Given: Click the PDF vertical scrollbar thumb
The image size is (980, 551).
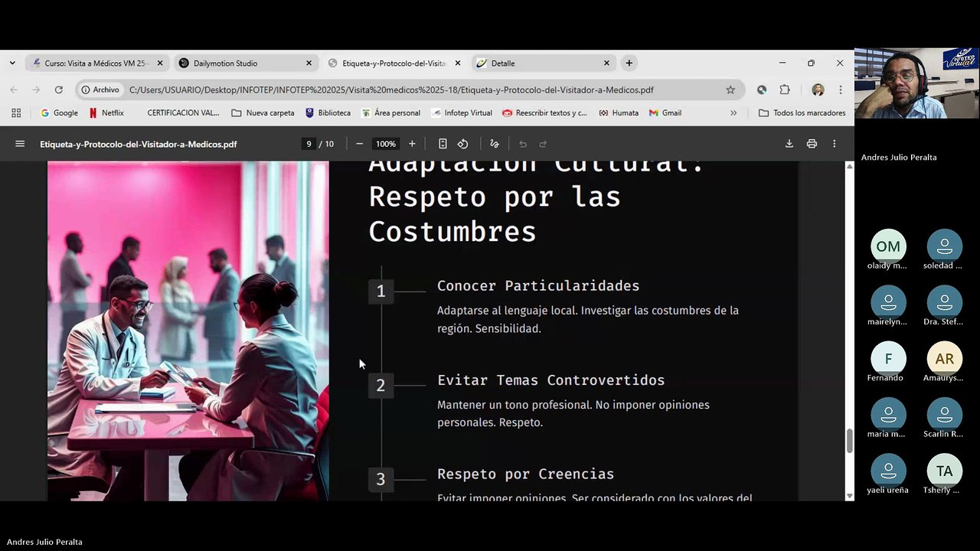Looking at the screenshot, I should 849,442.
